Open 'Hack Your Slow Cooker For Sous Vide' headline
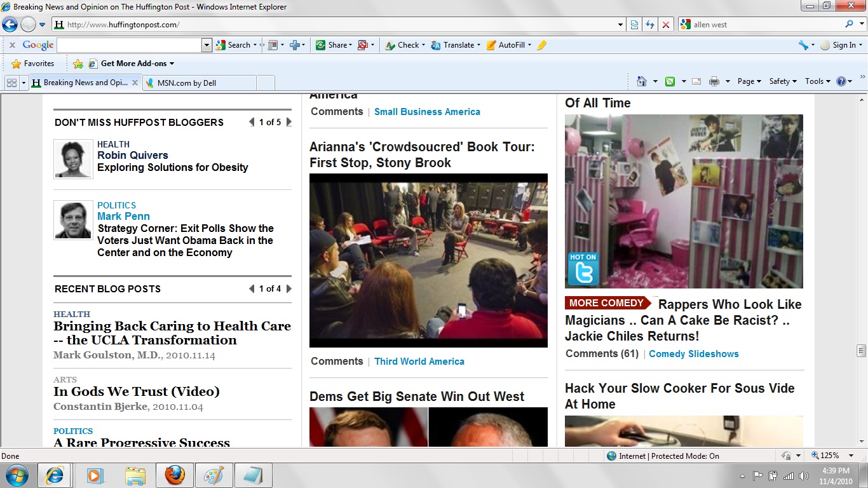The image size is (868, 488). click(x=680, y=396)
